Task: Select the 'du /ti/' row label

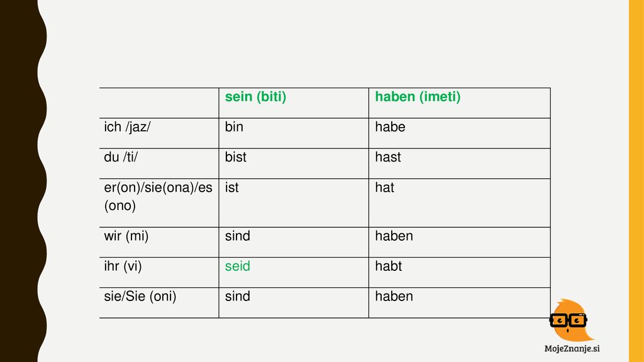Action: pyautogui.click(x=159, y=163)
